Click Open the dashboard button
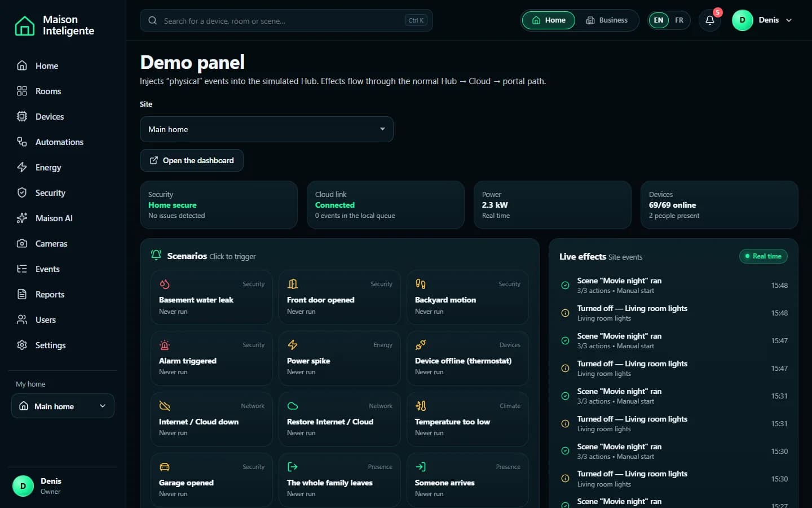Image resolution: width=812 pixels, height=508 pixels. 192,160
